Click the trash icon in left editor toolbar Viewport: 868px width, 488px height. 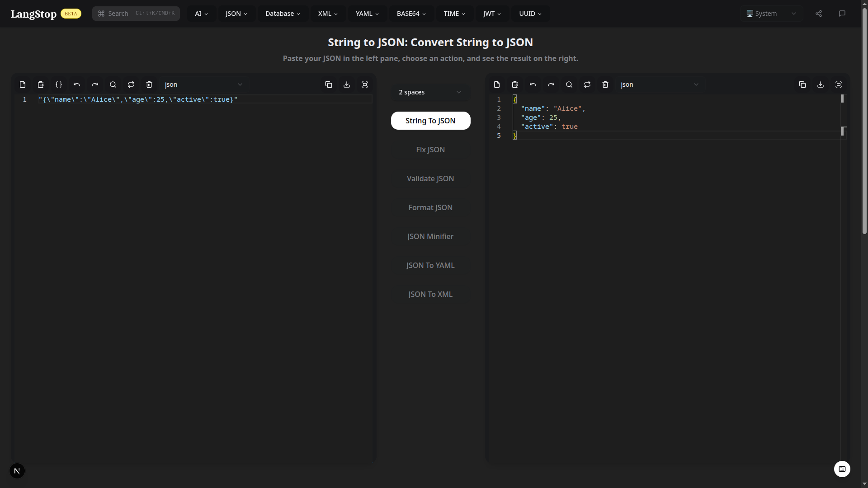click(x=149, y=84)
